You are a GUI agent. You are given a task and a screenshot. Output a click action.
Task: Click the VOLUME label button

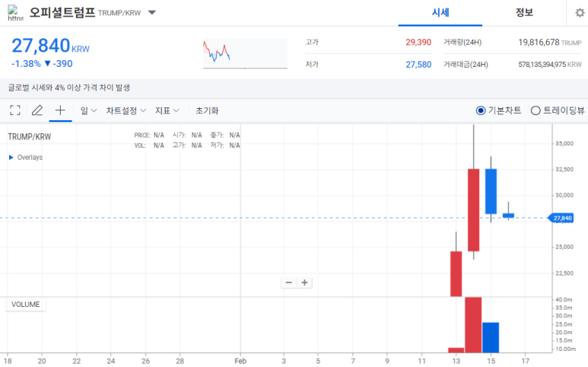26,305
